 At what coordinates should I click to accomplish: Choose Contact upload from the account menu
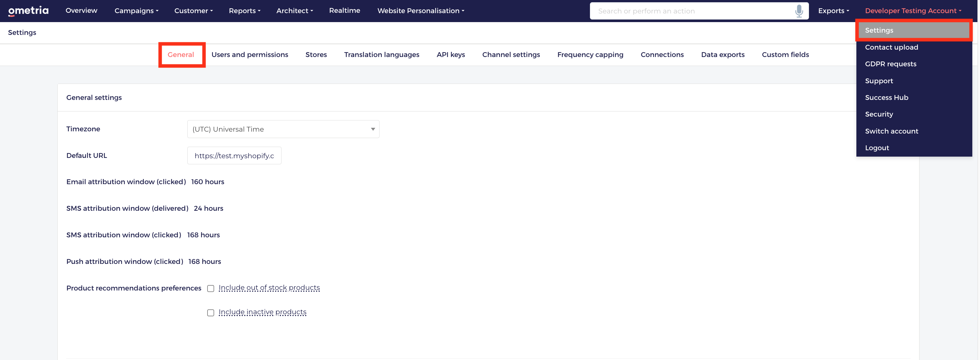(891, 47)
